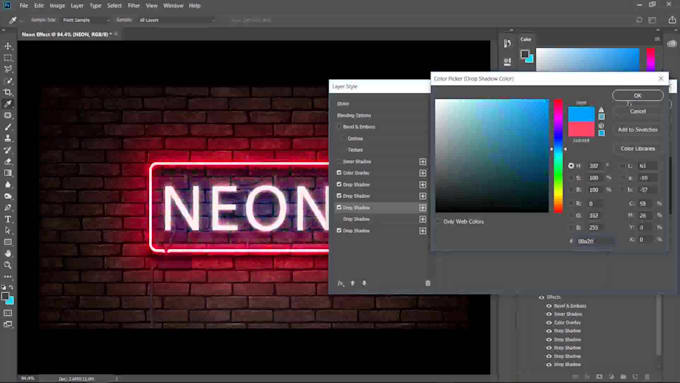Click the move effect up arrow
The height and width of the screenshot is (383, 680).
[353, 283]
